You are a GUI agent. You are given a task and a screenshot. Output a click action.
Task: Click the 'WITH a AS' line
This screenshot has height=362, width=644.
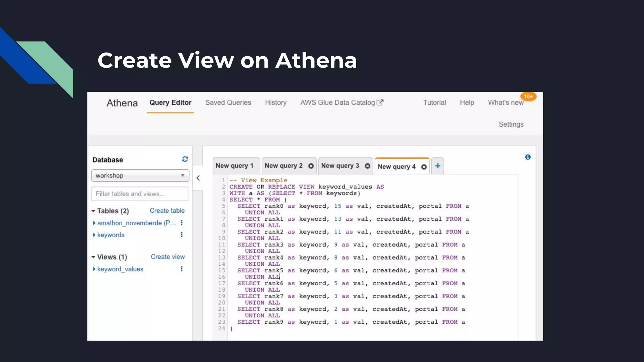(x=295, y=193)
